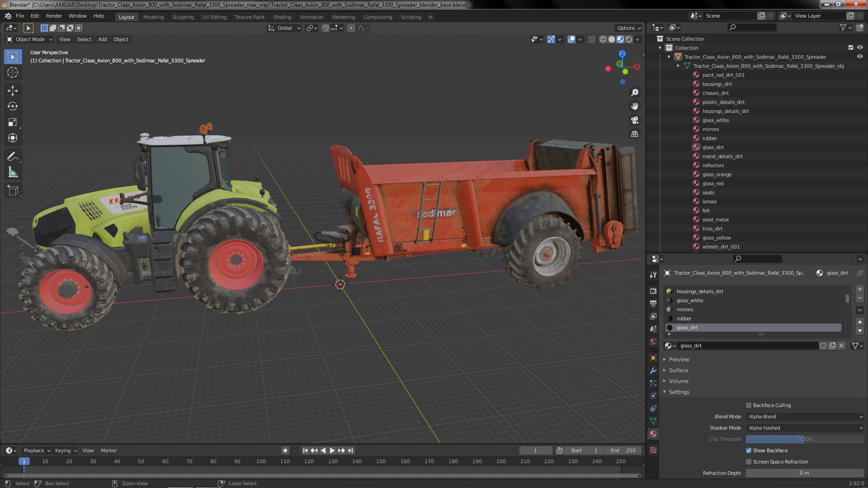Select the Move tool
The image size is (868, 488).
(13, 91)
